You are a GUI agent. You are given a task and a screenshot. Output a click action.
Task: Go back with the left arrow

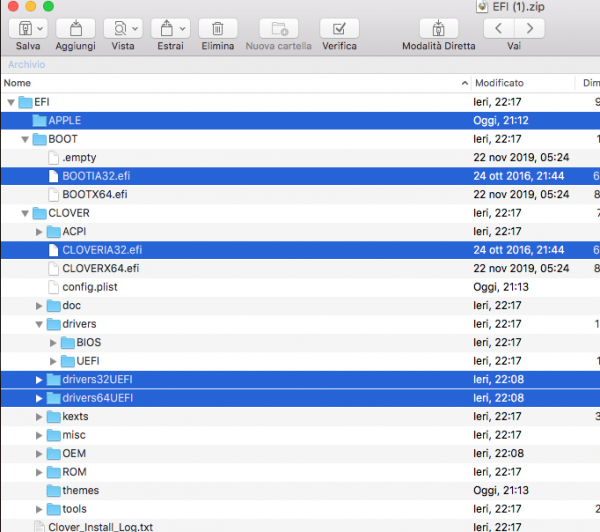tap(499, 28)
